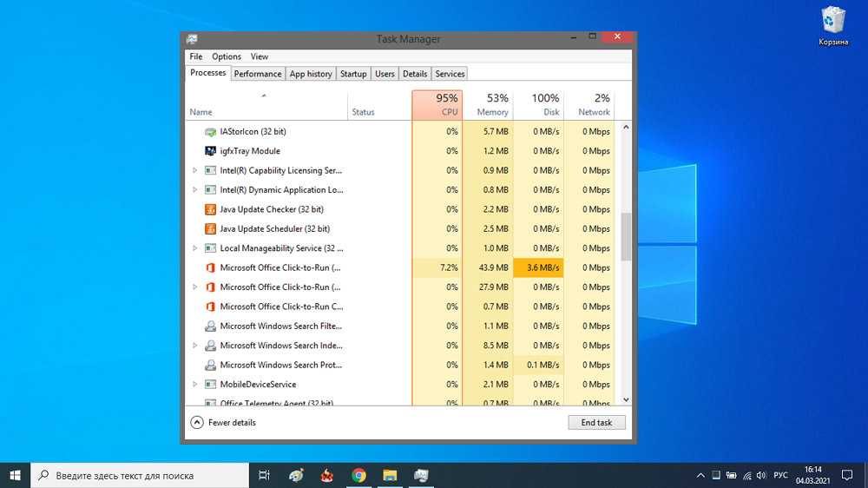Click the Intel(R) Dynamic Application Loader icon
The height and width of the screenshot is (488, 868).
coord(210,190)
